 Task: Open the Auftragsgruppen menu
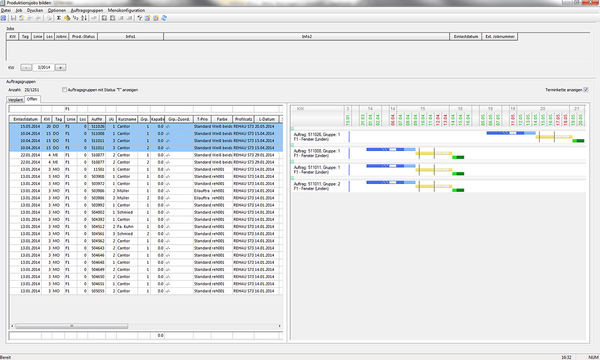[87, 10]
